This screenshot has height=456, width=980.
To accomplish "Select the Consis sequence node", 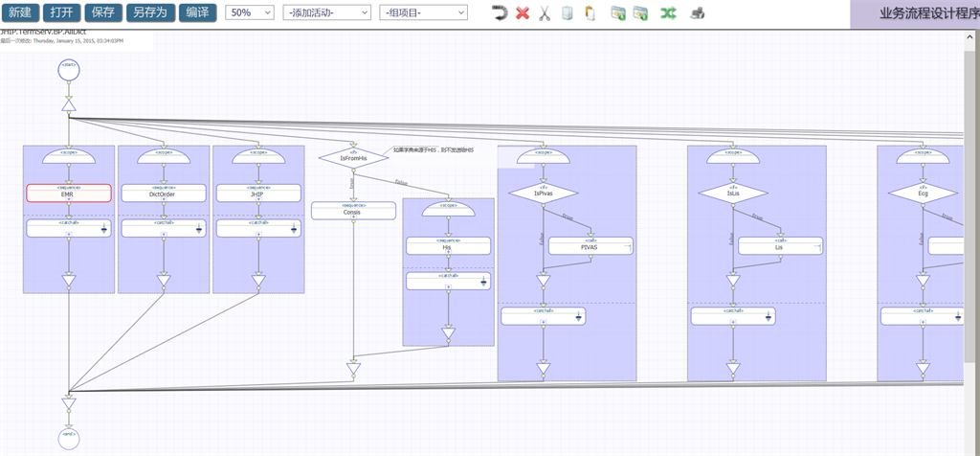I will [x=353, y=211].
